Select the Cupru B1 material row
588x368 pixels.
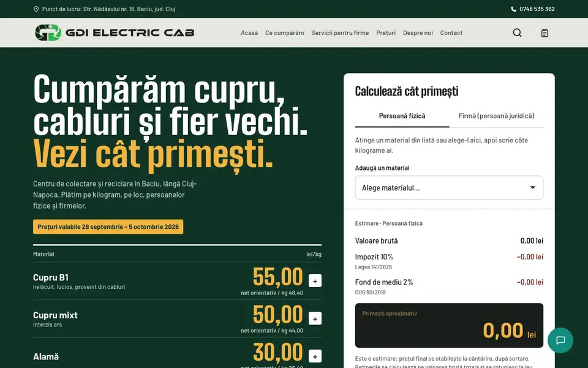point(177,281)
